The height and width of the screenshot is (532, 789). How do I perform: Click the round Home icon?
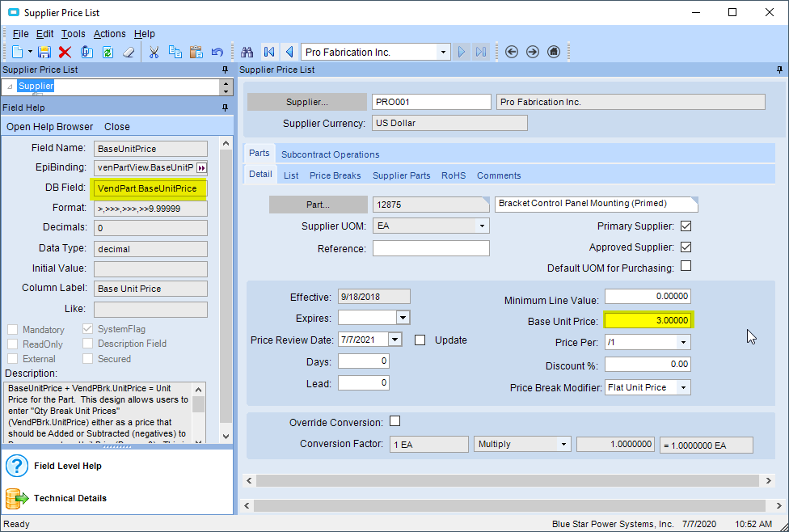(x=554, y=52)
